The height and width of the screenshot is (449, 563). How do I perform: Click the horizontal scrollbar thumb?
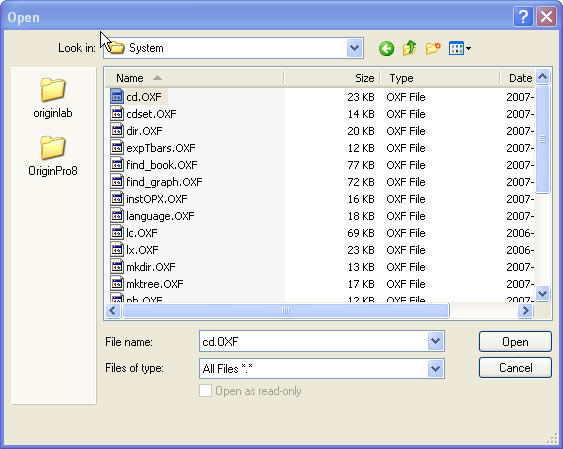point(286,310)
